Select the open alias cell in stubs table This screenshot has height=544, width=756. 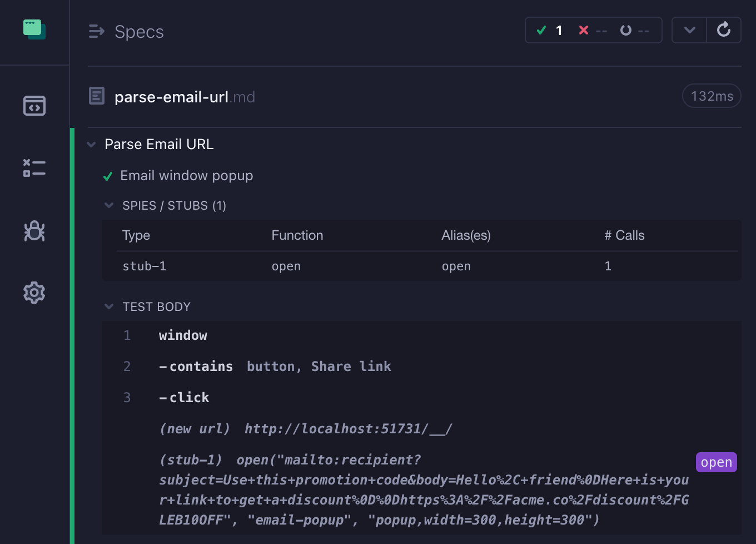coord(456,266)
